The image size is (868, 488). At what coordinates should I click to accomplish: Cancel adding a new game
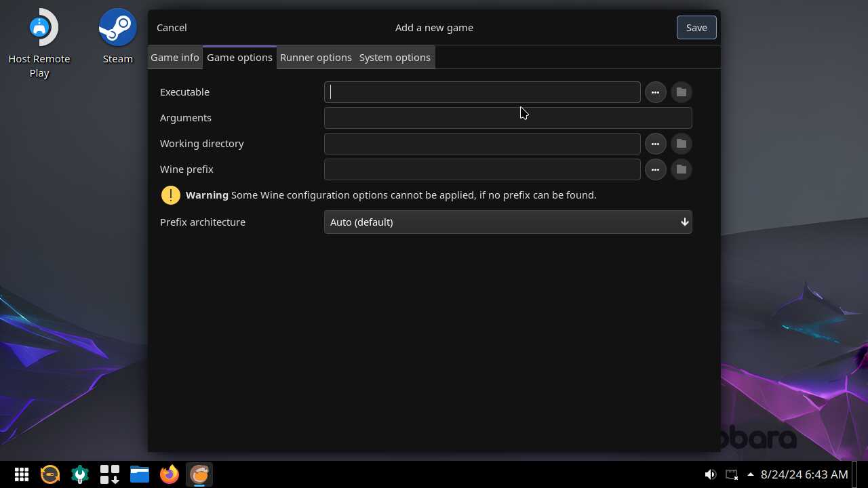(172, 28)
